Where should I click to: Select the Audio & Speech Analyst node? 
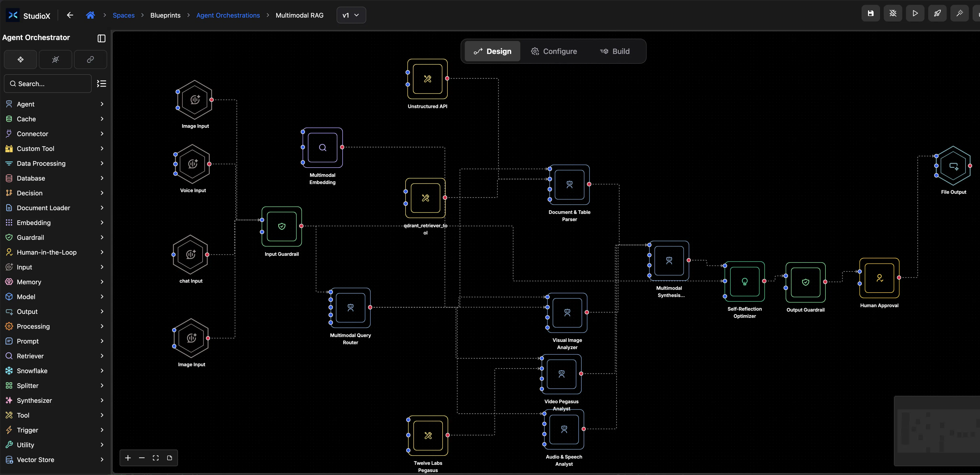564,429
